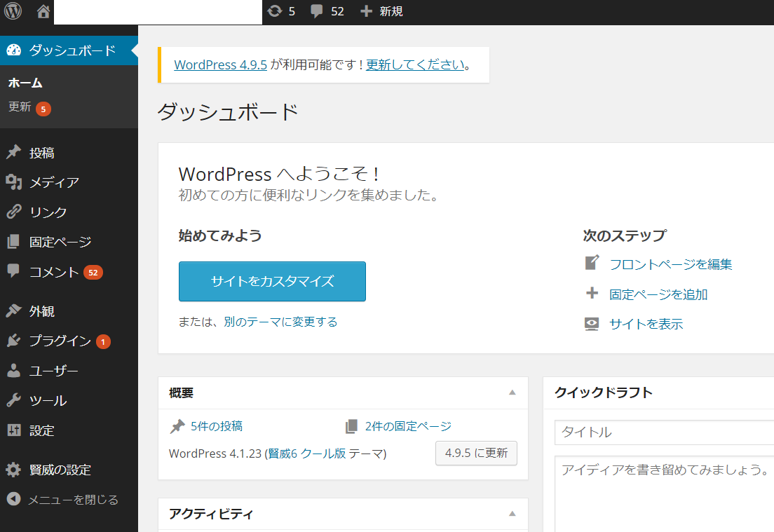Click the collapse arrow icon beside メニューを閉じる

14,499
